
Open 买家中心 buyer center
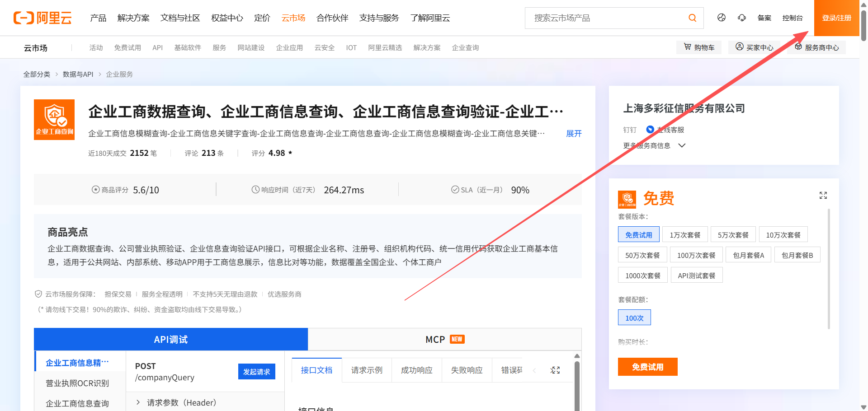tap(754, 47)
